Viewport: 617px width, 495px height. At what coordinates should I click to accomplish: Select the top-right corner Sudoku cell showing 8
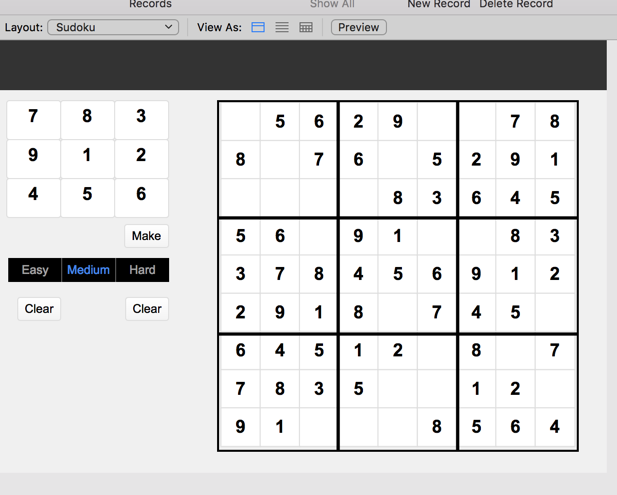click(555, 121)
